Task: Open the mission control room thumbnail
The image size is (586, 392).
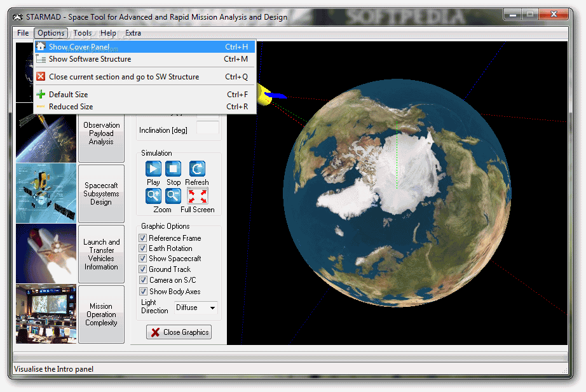Action: click(x=46, y=314)
